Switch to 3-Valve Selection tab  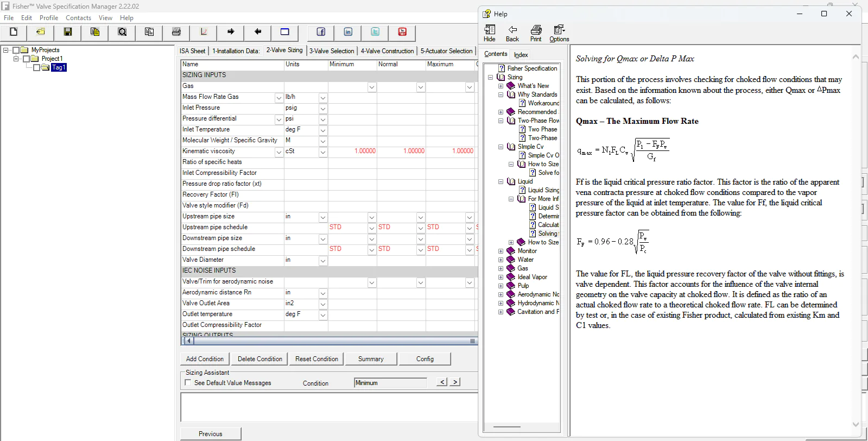(332, 51)
